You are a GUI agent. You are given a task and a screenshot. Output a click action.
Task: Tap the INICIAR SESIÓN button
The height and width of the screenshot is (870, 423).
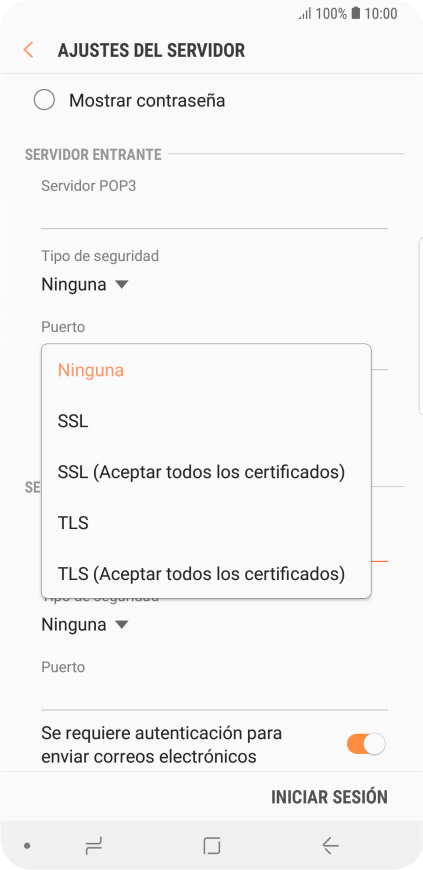[329, 797]
